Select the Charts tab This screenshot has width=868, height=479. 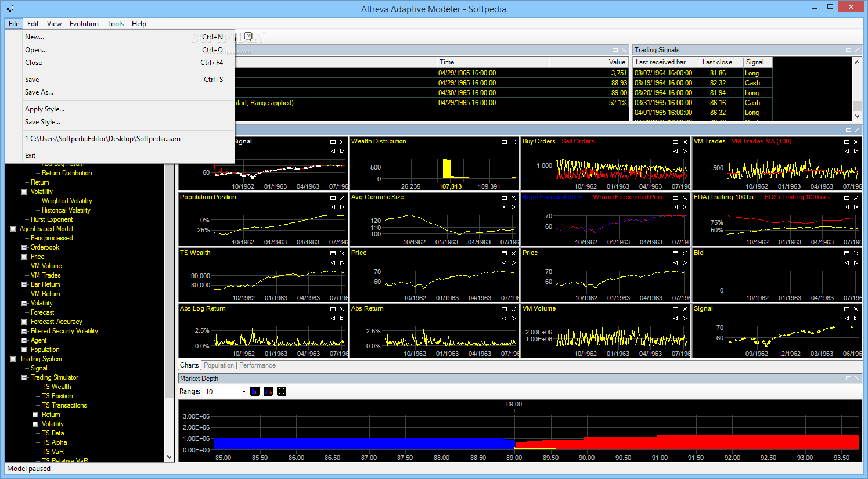coord(189,365)
